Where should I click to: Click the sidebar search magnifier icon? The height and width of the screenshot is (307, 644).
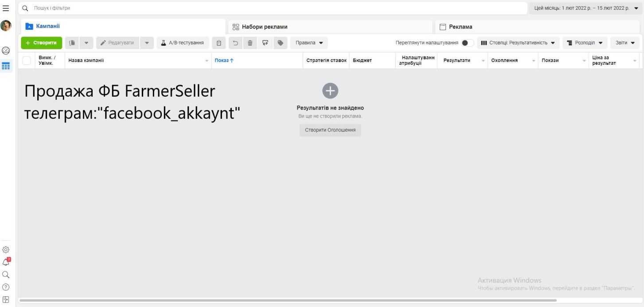6,274
